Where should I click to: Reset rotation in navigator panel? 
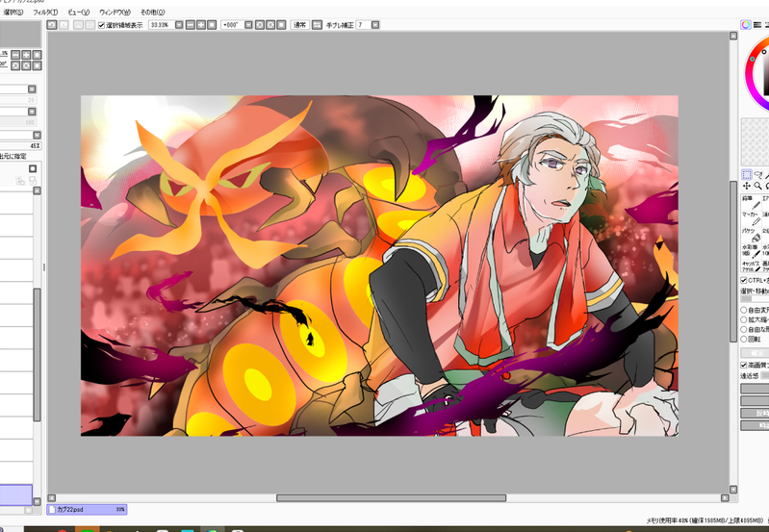coord(37,65)
